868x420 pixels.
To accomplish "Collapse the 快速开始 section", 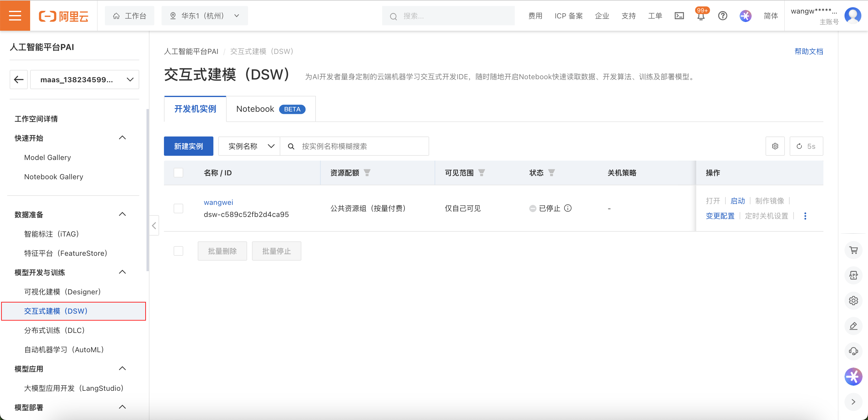I will click(122, 138).
